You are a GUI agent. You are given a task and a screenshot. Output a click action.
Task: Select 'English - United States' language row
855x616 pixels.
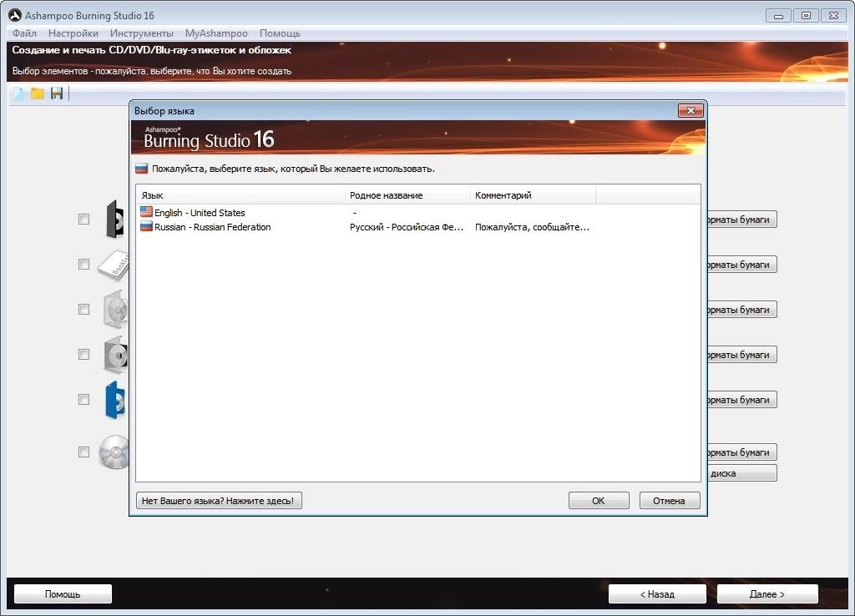click(417, 213)
